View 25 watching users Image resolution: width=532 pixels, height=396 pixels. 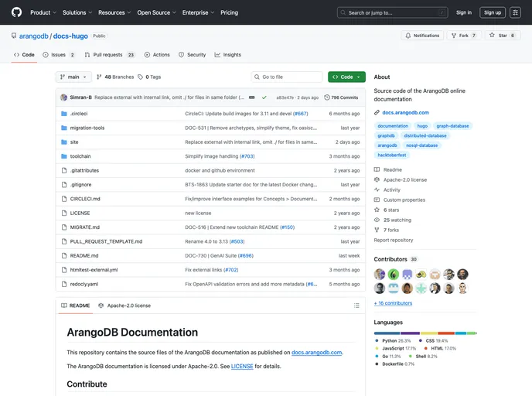(x=393, y=220)
